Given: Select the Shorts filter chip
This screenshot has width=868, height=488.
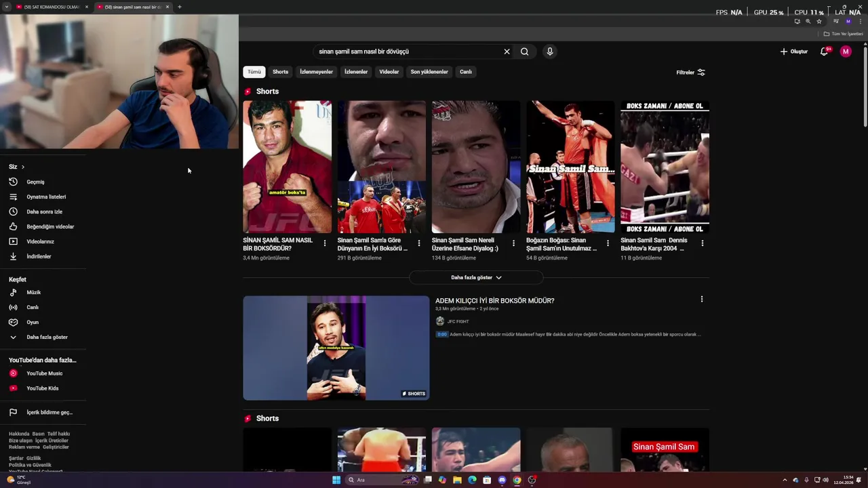Looking at the screenshot, I should [x=280, y=72].
